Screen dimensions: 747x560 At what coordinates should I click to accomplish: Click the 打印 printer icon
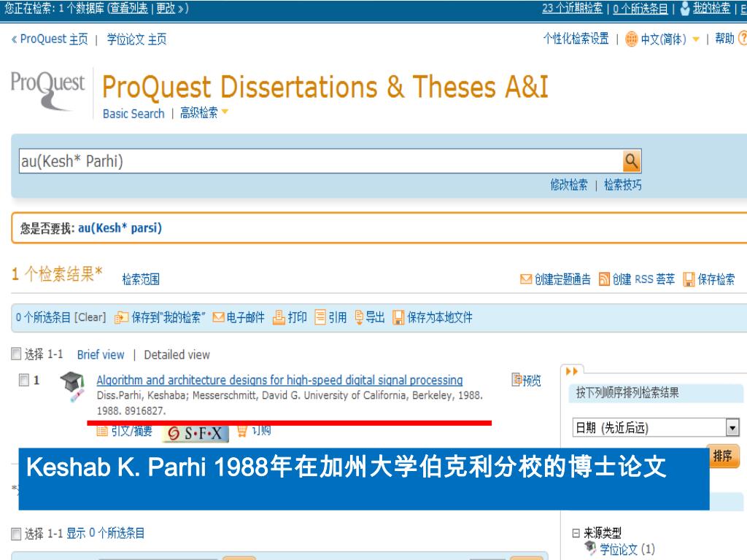(279, 317)
